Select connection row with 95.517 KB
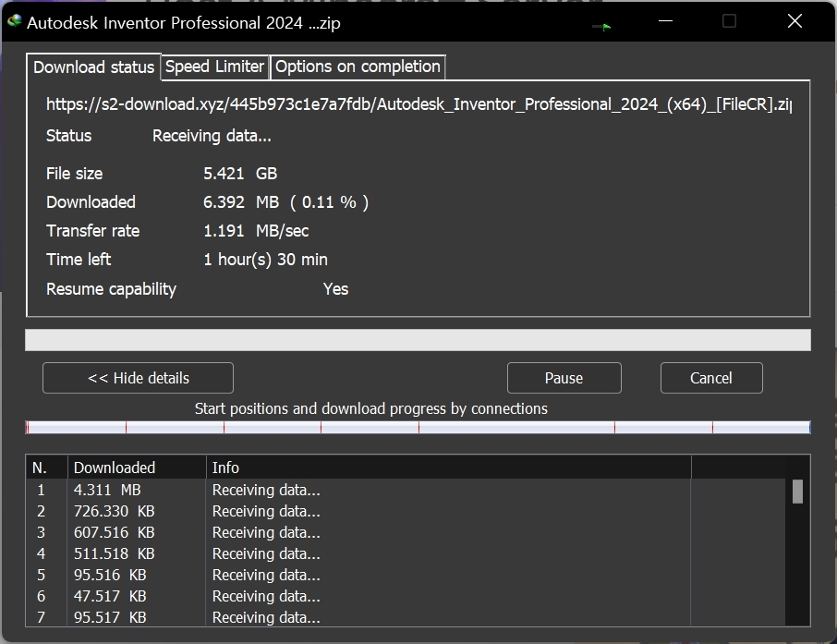Image resolution: width=837 pixels, height=644 pixels. click(x=406, y=617)
